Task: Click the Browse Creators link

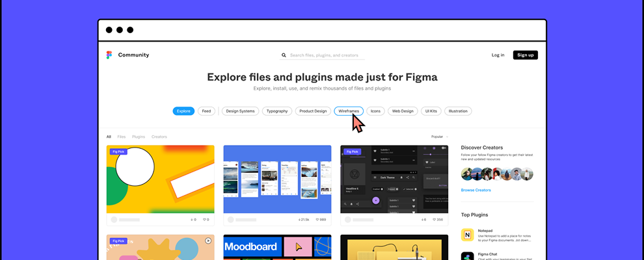Action: (476, 190)
